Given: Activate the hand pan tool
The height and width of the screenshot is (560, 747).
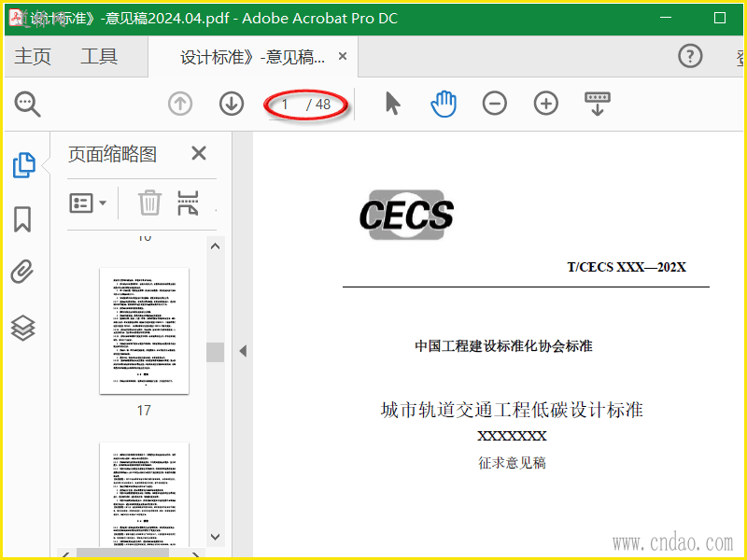Looking at the screenshot, I should pyautogui.click(x=444, y=104).
